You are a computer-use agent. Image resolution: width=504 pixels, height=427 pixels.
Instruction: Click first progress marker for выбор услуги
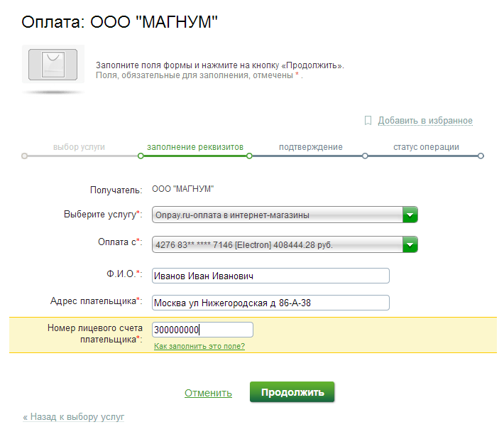[24, 156]
